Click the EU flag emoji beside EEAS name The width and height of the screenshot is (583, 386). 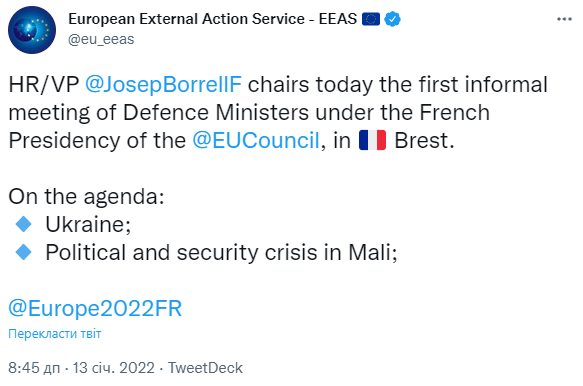click(371, 19)
